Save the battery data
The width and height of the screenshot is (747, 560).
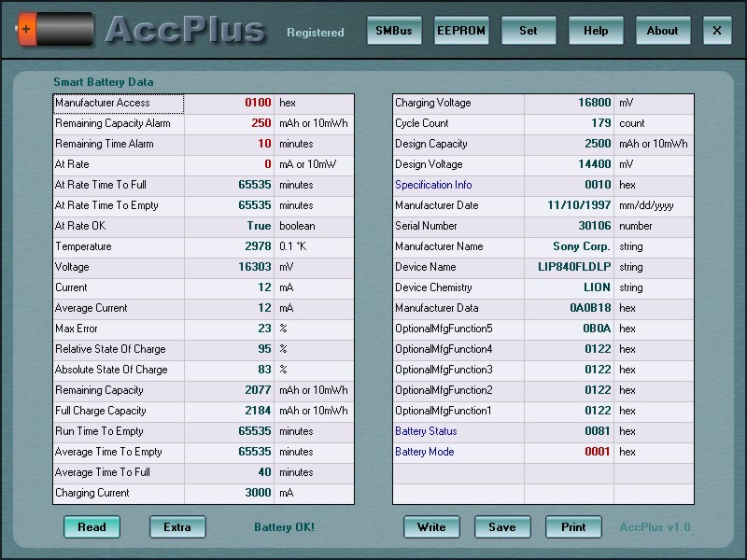coord(502,527)
